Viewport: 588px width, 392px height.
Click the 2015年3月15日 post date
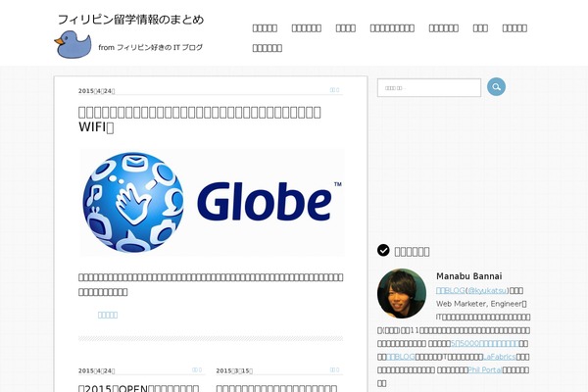234,370
